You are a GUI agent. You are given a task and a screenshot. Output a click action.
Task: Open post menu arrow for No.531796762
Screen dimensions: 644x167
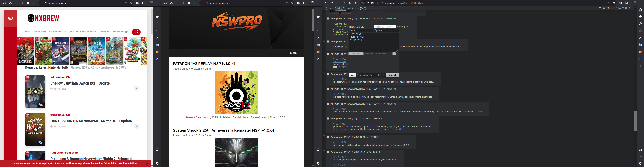coord(381,19)
